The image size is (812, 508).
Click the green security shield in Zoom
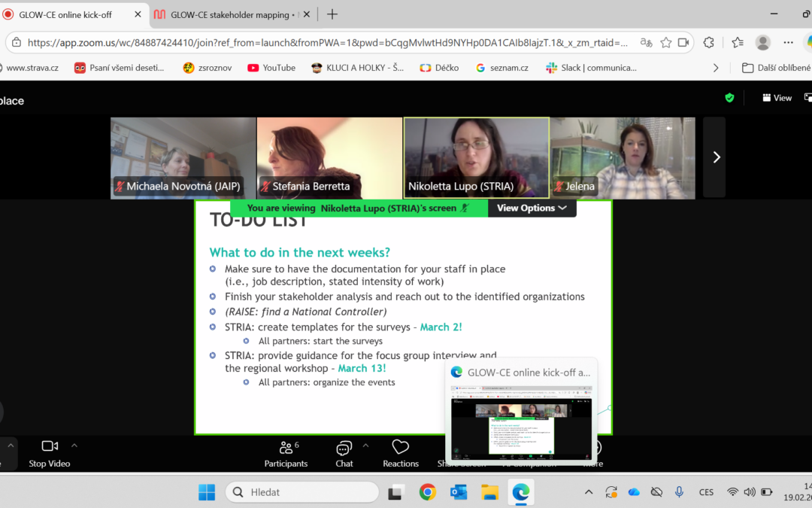point(729,97)
